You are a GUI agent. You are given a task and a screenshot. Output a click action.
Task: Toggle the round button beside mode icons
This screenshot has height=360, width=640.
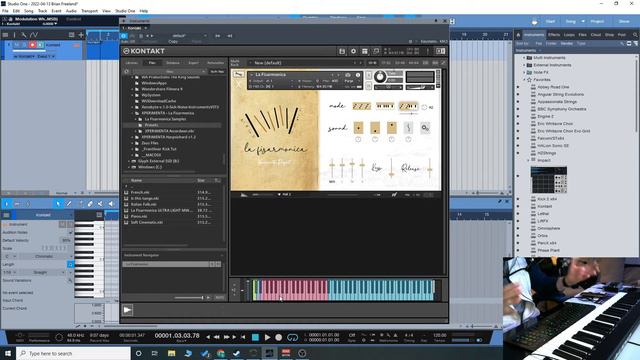click(424, 107)
